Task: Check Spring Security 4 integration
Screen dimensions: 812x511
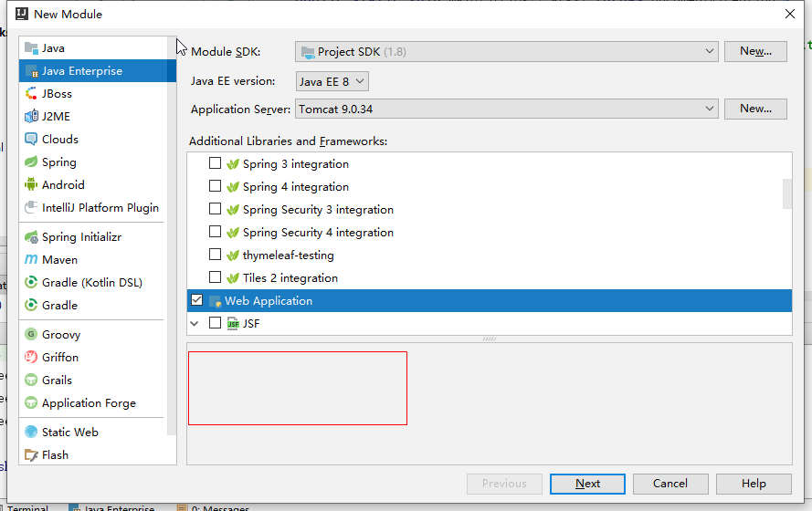Action: (x=215, y=232)
